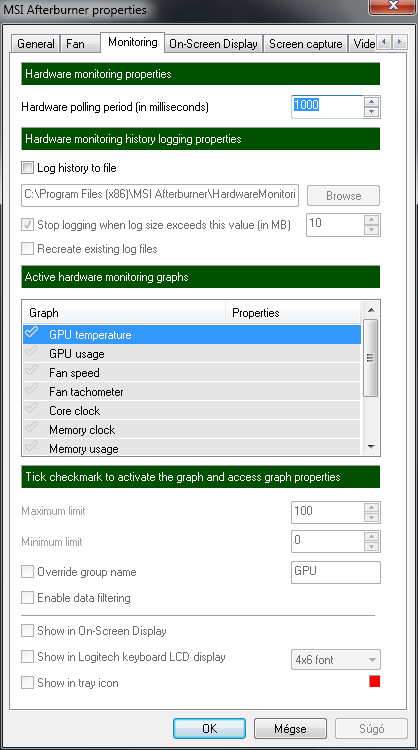Open the On-Screen Display tab

tap(214, 44)
